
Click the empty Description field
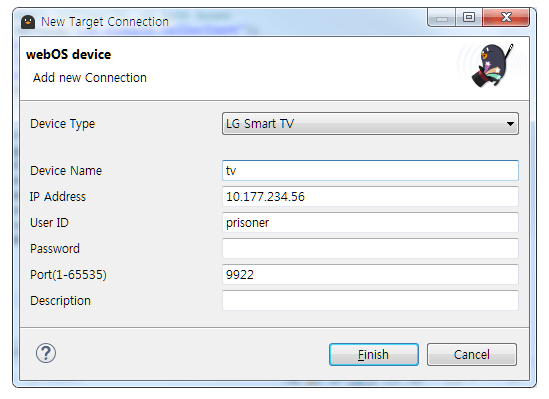click(x=370, y=300)
